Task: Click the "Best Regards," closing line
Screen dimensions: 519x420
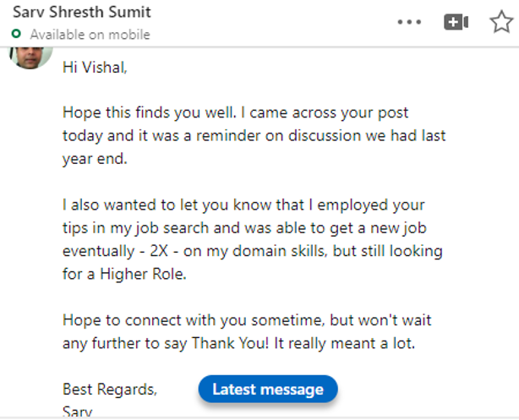Action: click(110, 389)
